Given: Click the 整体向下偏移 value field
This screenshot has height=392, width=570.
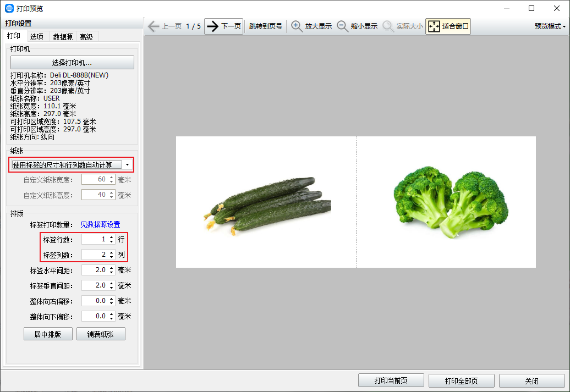Looking at the screenshot, I should coord(95,316).
